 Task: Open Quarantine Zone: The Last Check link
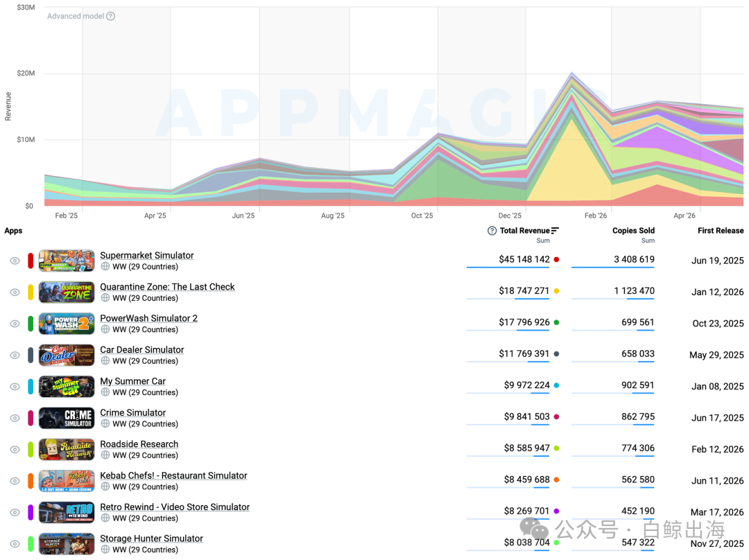(x=167, y=287)
